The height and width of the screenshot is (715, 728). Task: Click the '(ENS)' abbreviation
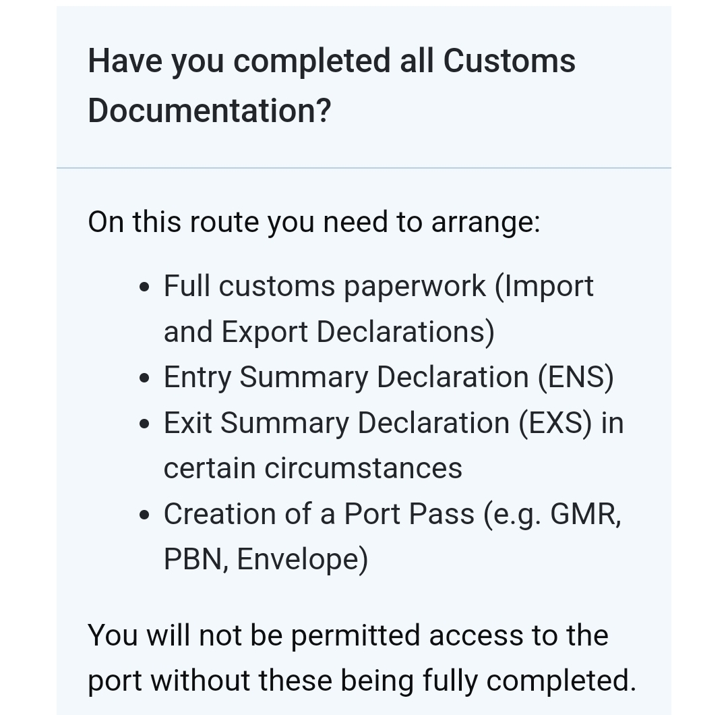click(x=576, y=377)
